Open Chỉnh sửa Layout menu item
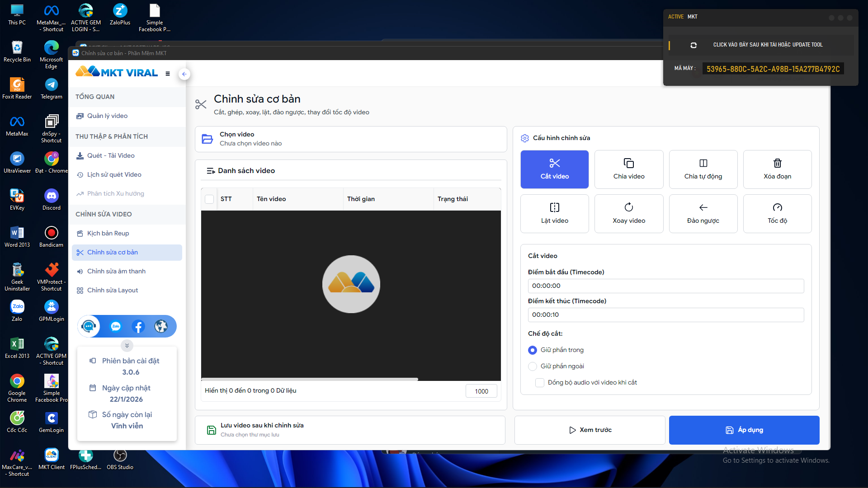868x488 pixels. pyautogui.click(x=127, y=291)
